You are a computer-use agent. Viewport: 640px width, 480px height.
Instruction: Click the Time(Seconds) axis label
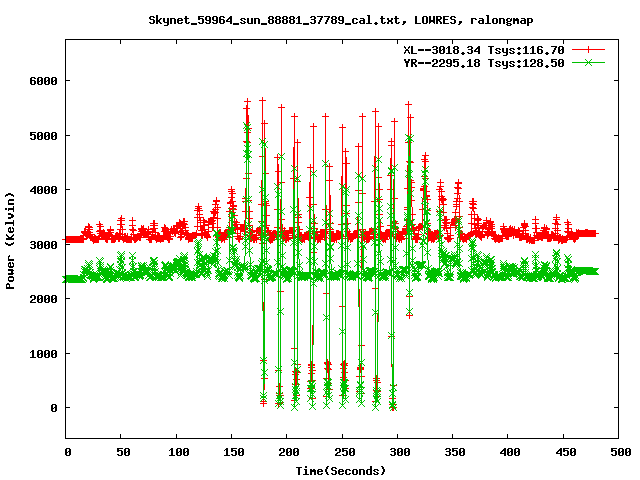point(341,471)
